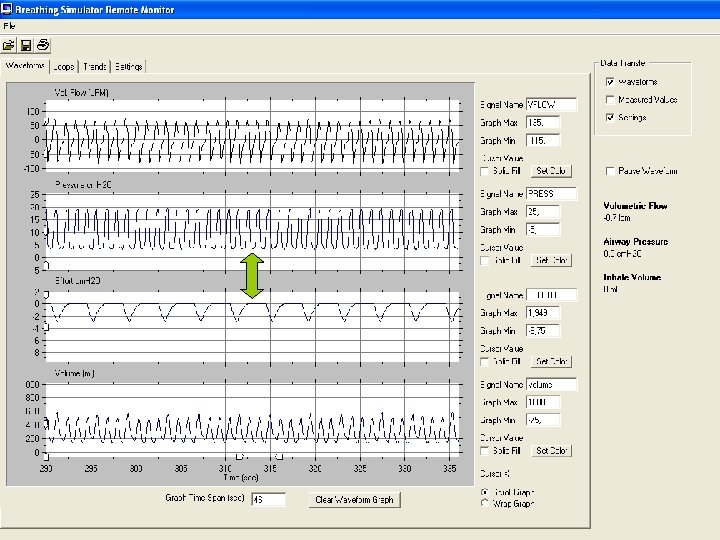The image size is (720, 540).
Task: Switch to the Loops tab
Action: point(64,66)
